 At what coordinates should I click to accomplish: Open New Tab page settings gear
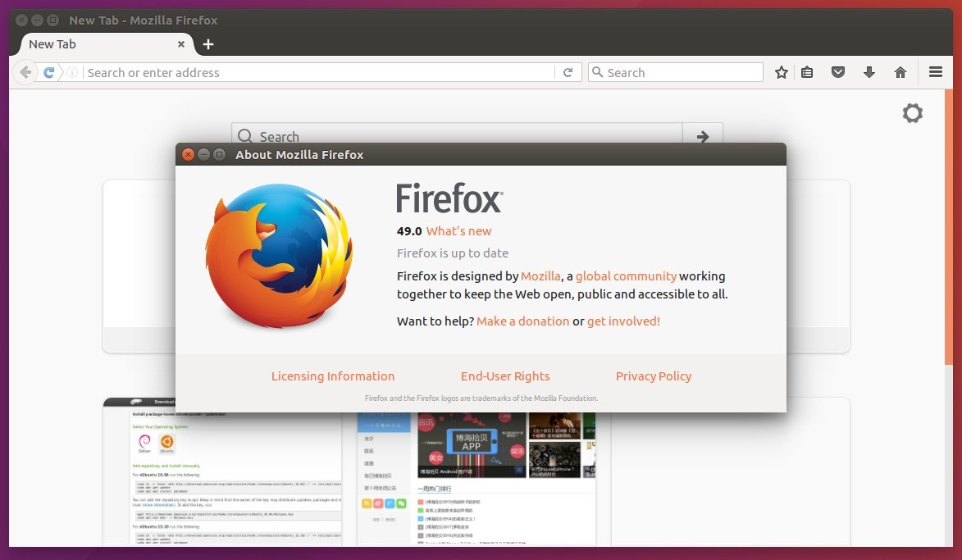912,113
